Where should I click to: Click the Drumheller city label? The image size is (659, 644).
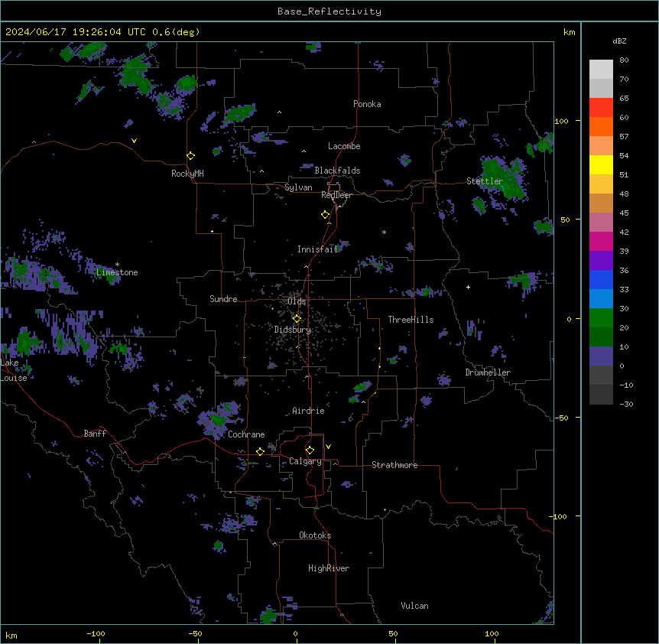click(488, 372)
